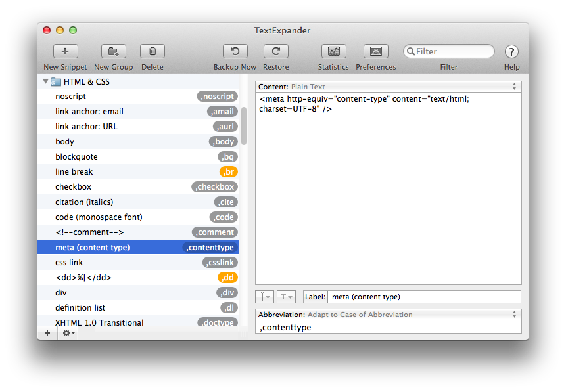Viewport: 566px width, 392px height.
Task: Click the New Snippet toolbar icon
Action: click(x=65, y=51)
